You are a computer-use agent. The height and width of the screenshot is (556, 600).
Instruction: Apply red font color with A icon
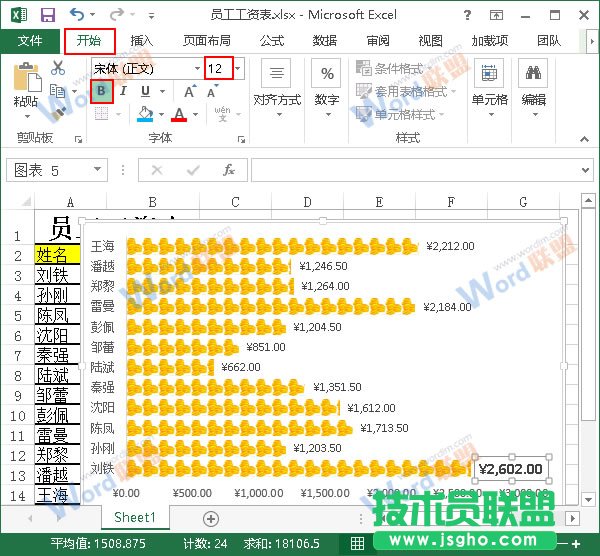(179, 114)
